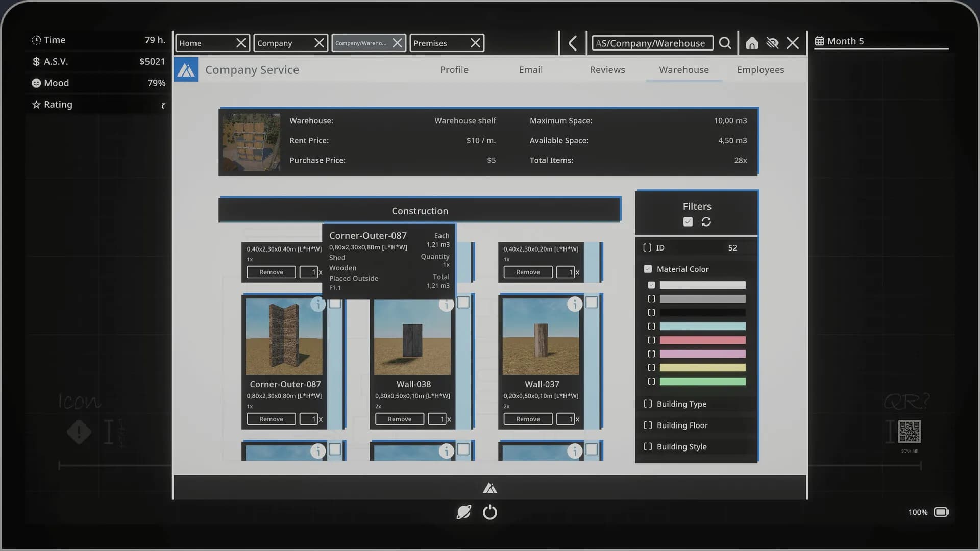Click the refresh icon under Filters
The image size is (980, 551).
click(x=706, y=222)
